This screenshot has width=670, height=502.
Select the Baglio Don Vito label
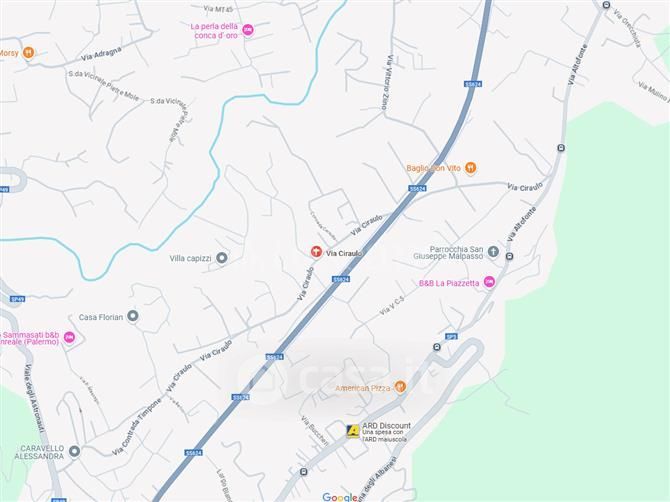point(433,168)
